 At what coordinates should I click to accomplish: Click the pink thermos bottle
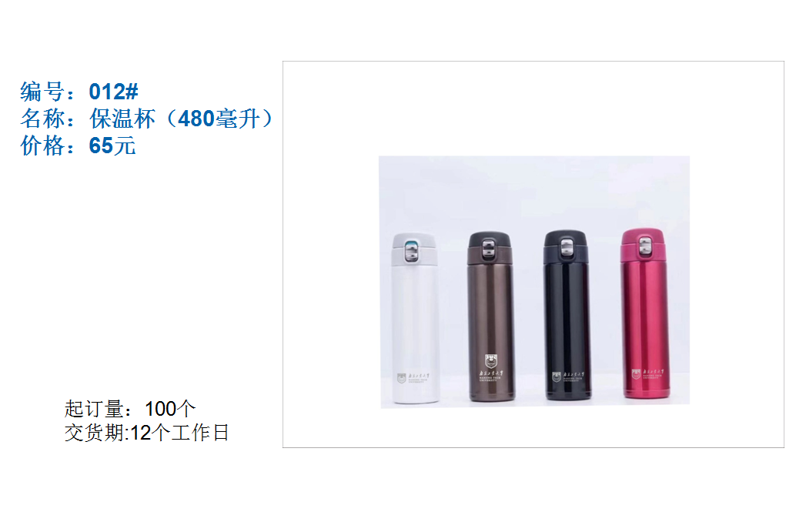(x=644, y=313)
